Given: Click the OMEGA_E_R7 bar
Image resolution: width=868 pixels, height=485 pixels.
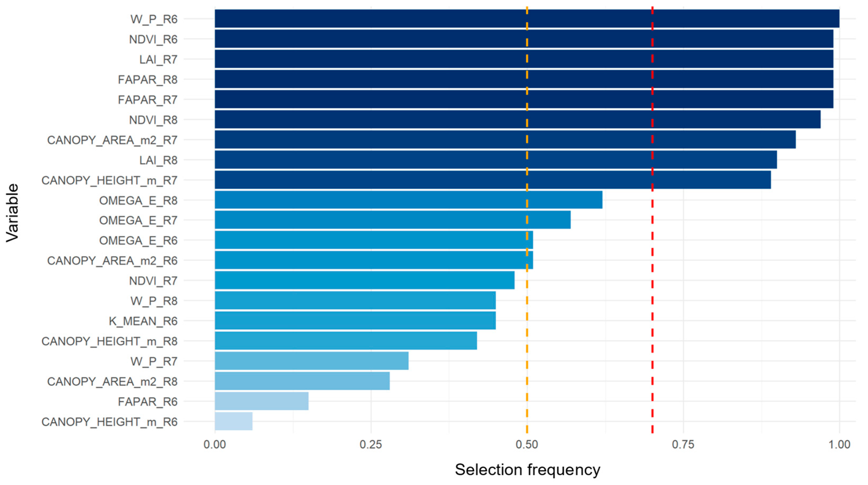Looking at the screenshot, I should (x=392, y=220).
